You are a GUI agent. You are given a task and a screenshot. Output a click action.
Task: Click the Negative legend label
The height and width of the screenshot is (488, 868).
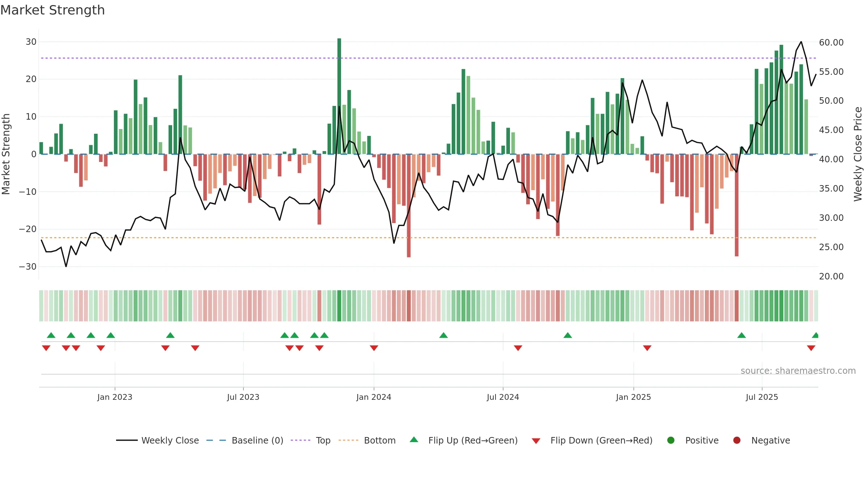[x=771, y=440]
